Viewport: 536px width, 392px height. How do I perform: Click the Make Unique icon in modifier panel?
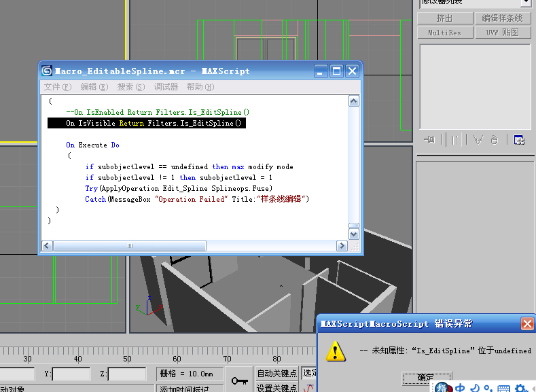pyautogui.click(x=478, y=139)
